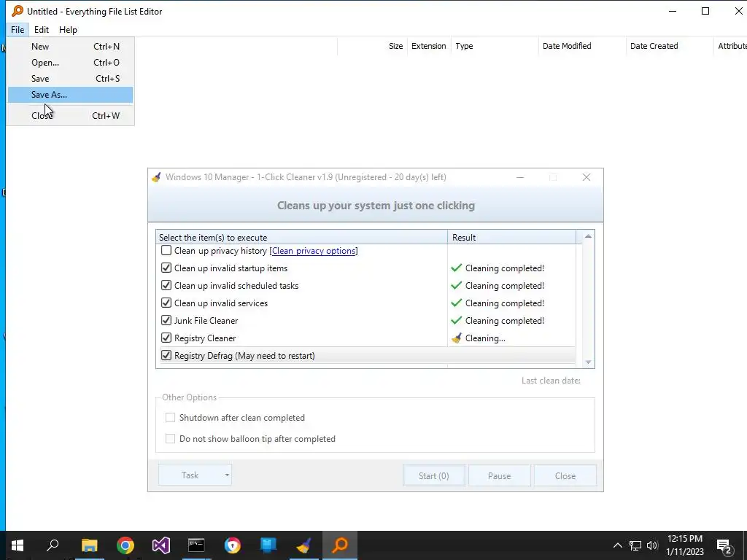The height and width of the screenshot is (560, 747).
Task: Open the Clean privacy options link
Action: click(314, 251)
